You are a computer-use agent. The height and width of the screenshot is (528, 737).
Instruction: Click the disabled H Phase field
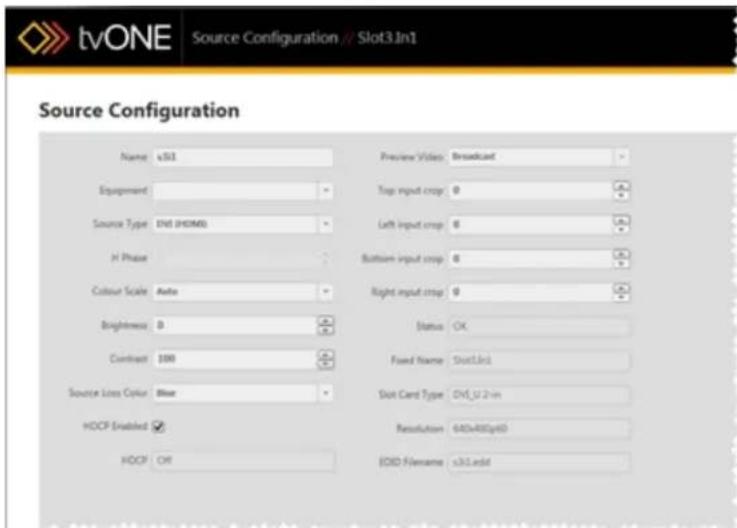click(243, 258)
